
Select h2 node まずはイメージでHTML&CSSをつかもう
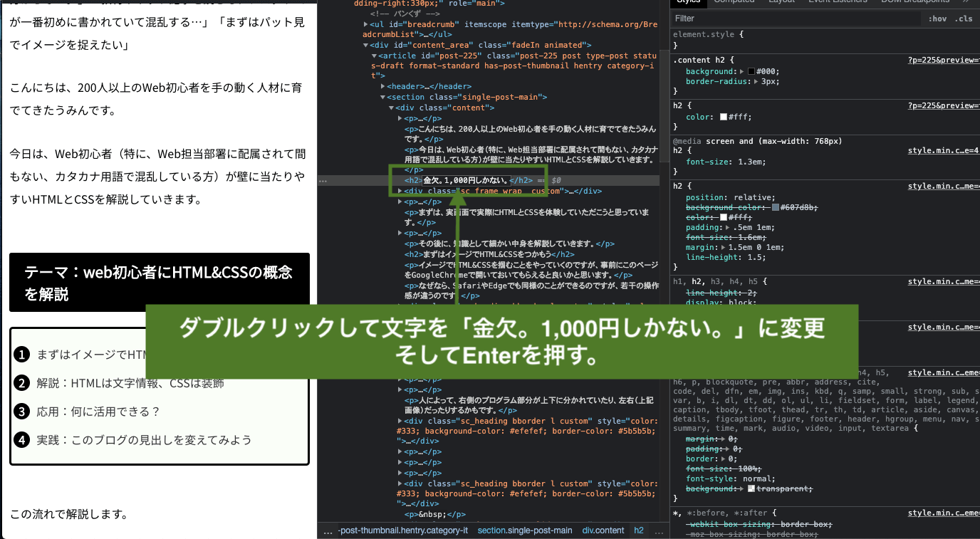point(489,254)
